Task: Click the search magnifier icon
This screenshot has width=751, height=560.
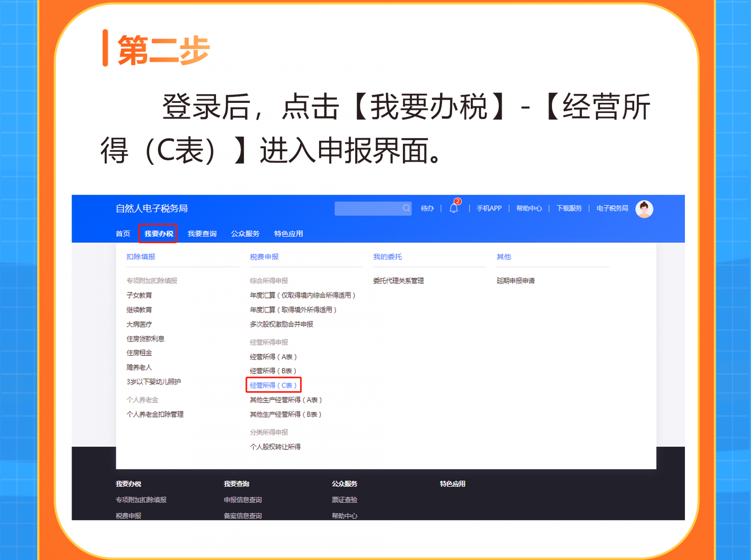Action: pos(406,208)
